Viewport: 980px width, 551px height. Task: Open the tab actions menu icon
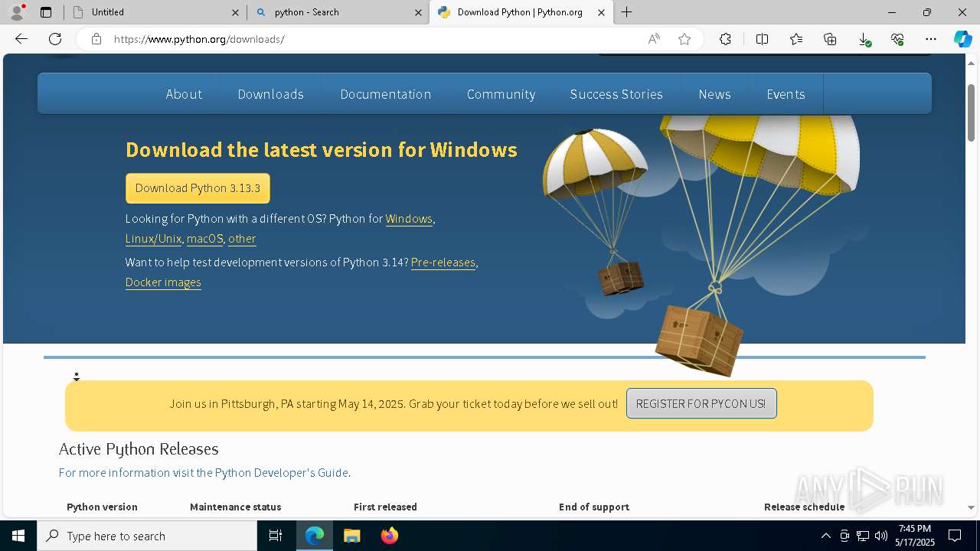tap(46, 12)
